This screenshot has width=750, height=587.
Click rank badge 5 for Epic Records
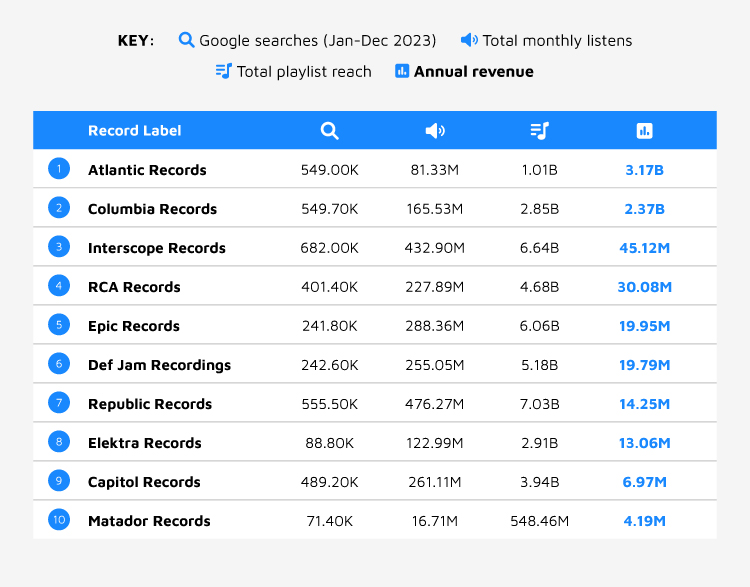tap(59, 324)
